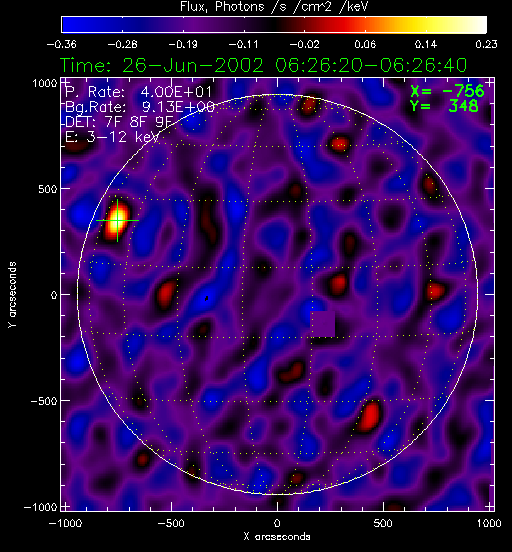Click the Flux, Photons colorbar title

click(274, 6)
